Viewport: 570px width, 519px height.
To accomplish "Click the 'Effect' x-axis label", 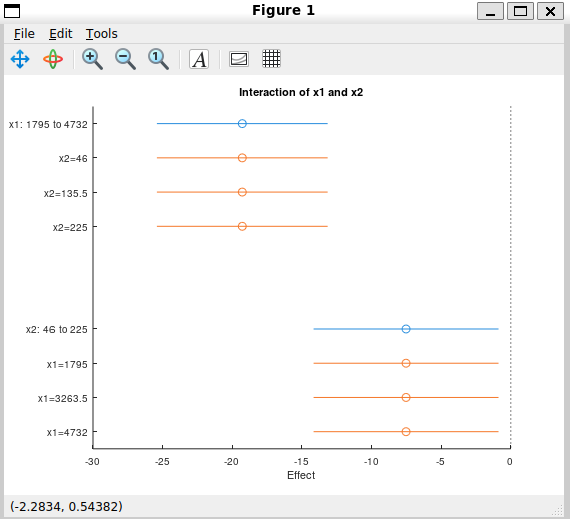I will tap(301, 475).
